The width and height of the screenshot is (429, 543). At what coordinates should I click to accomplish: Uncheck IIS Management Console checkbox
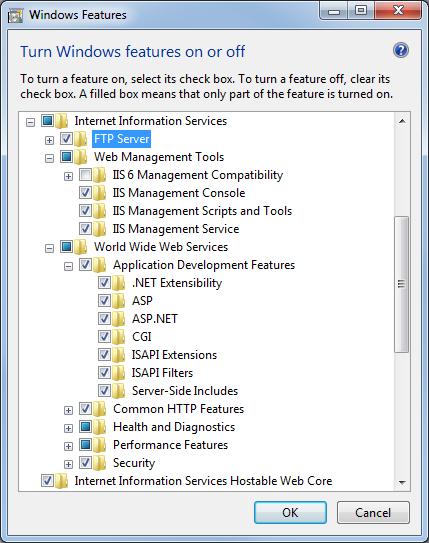click(x=85, y=193)
